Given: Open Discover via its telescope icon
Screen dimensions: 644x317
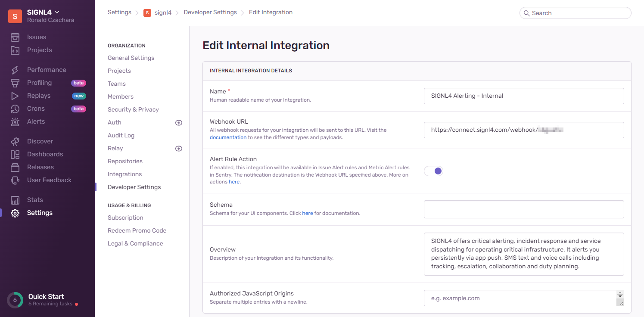Looking at the screenshot, I should [15, 141].
